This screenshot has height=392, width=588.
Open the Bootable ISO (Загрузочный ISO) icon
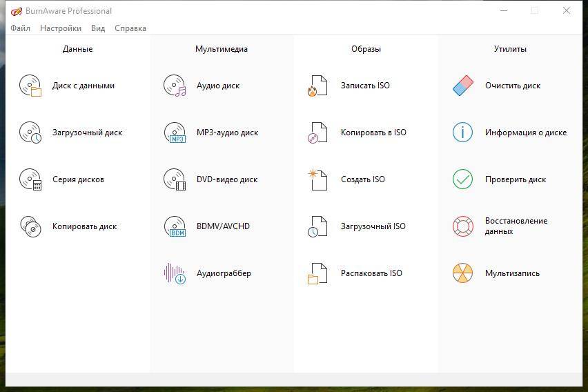(317, 226)
